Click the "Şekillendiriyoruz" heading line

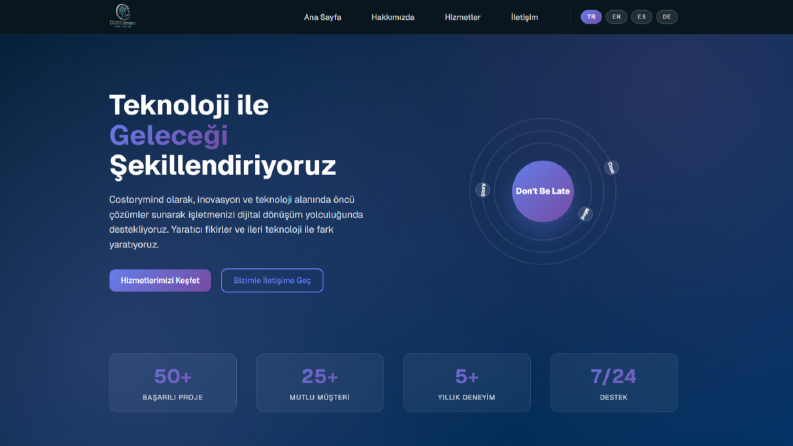223,166
